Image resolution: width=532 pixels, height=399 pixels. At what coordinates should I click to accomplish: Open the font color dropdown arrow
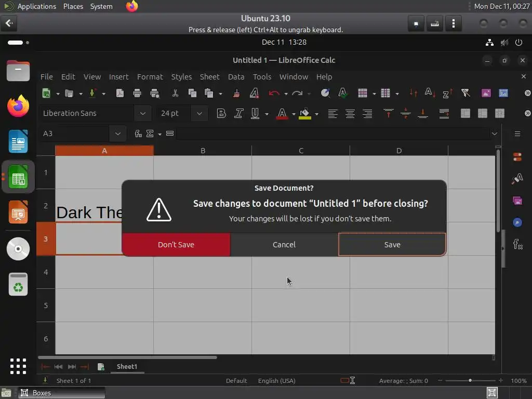[x=294, y=114]
